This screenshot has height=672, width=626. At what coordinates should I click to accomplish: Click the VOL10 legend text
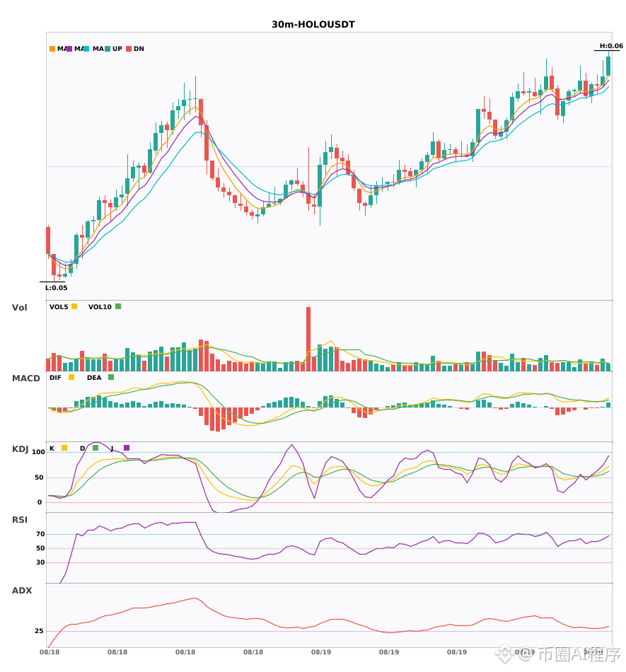pyautogui.click(x=100, y=307)
